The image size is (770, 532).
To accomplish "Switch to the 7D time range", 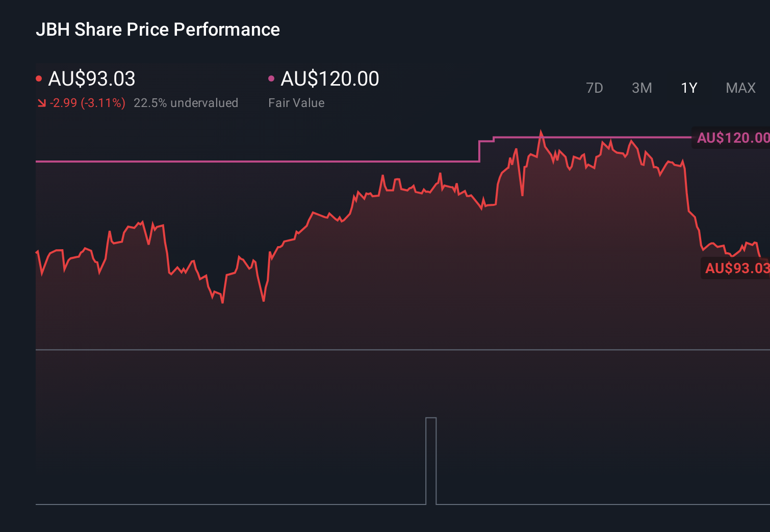I will [595, 88].
